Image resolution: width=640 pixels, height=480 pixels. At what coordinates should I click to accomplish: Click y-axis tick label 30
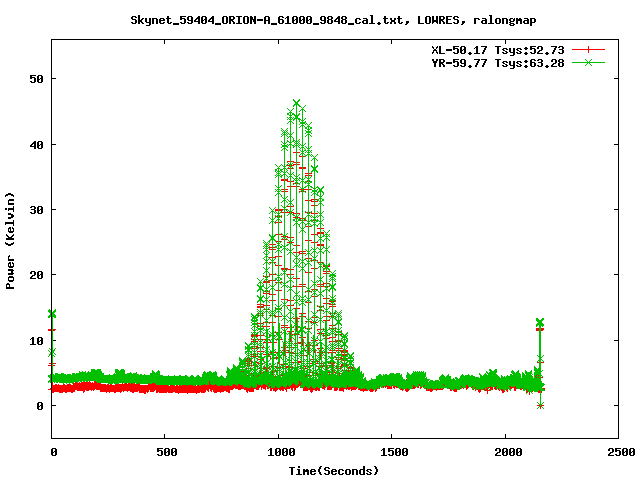pos(36,210)
